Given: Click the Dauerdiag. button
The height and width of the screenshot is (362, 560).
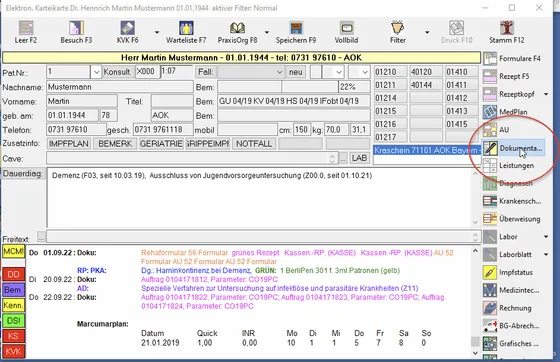Looking at the screenshot, I should coord(23,174).
